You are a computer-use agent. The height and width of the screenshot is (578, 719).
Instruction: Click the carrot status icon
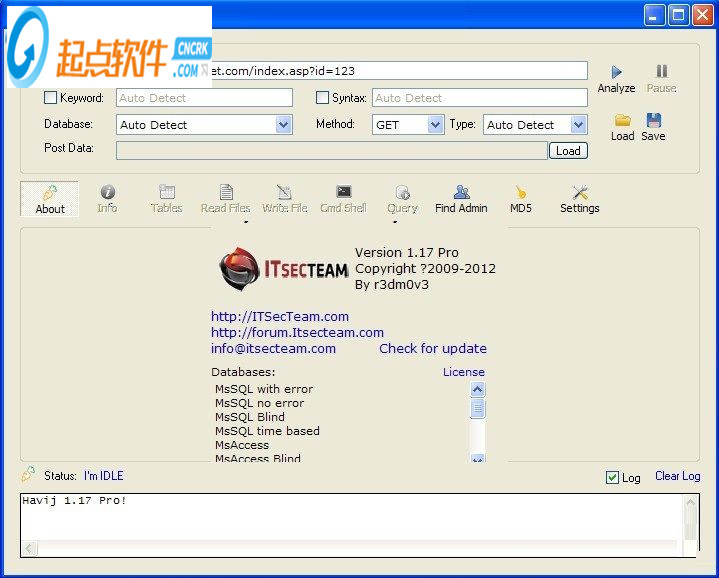(28, 474)
